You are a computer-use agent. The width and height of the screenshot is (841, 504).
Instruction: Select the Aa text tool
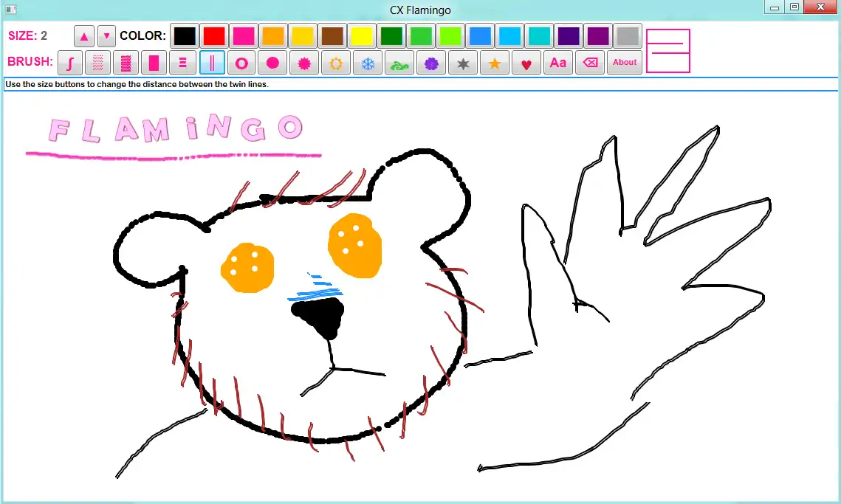(557, 63)
